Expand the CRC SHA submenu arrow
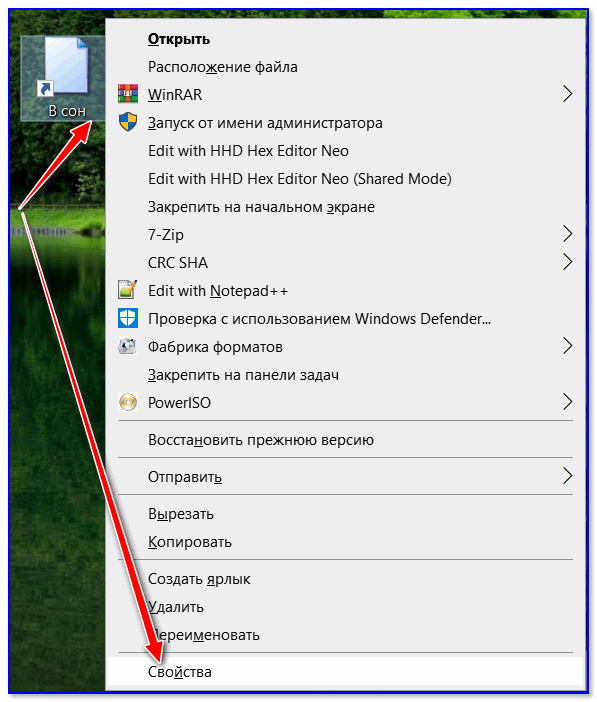Viewport: 597px width, 702px height. (x=567, y=262)
